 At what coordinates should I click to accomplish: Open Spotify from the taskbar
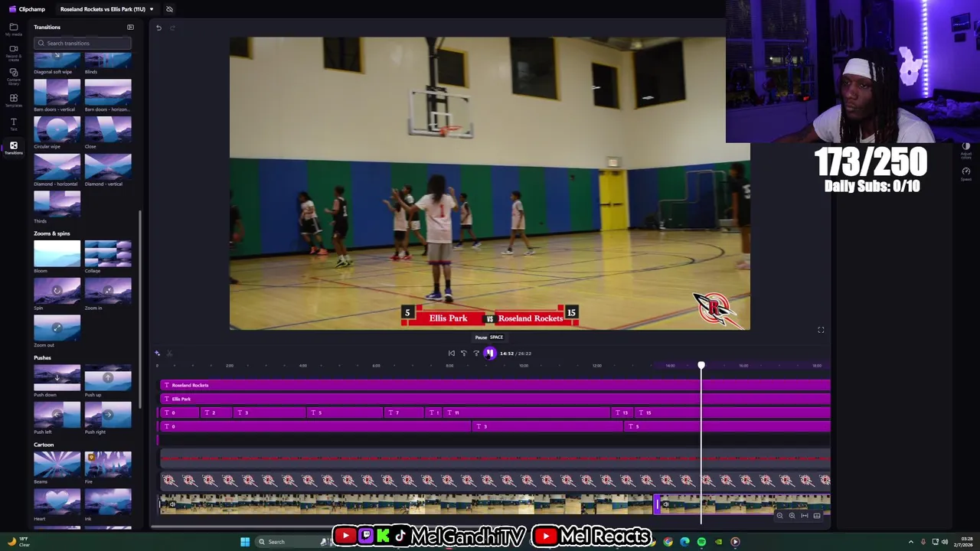(x=701, y=542)
